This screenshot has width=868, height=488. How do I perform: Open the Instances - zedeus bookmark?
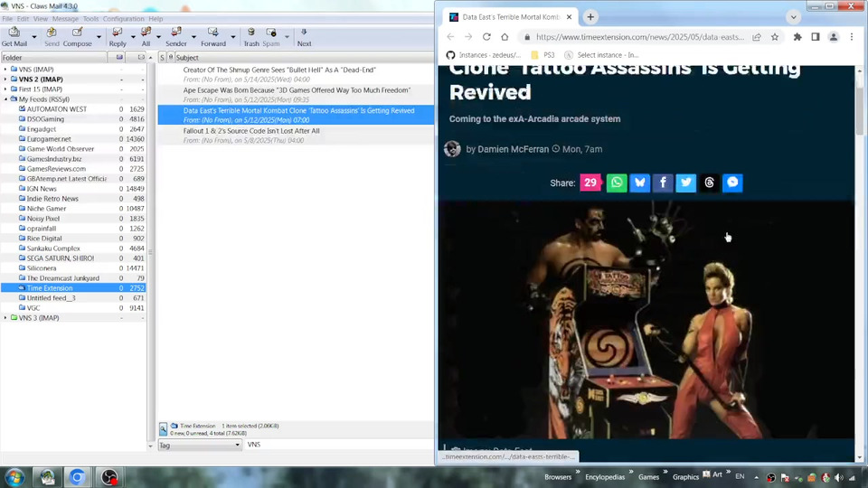484,55
